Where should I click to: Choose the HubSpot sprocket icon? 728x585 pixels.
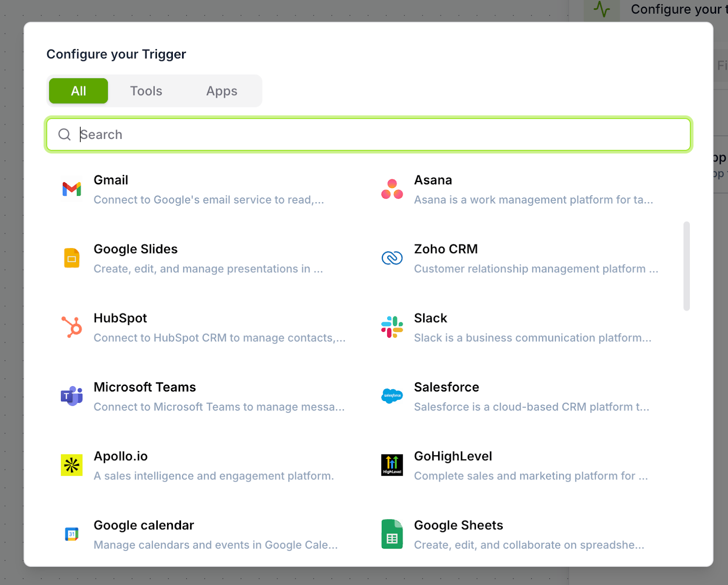72,327
